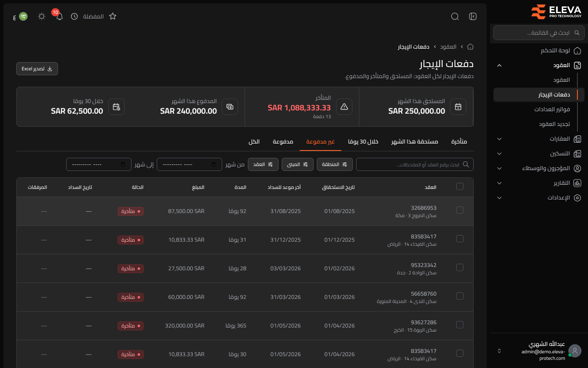
Task: Open the المبنى filter button
Action: [298, 164]
